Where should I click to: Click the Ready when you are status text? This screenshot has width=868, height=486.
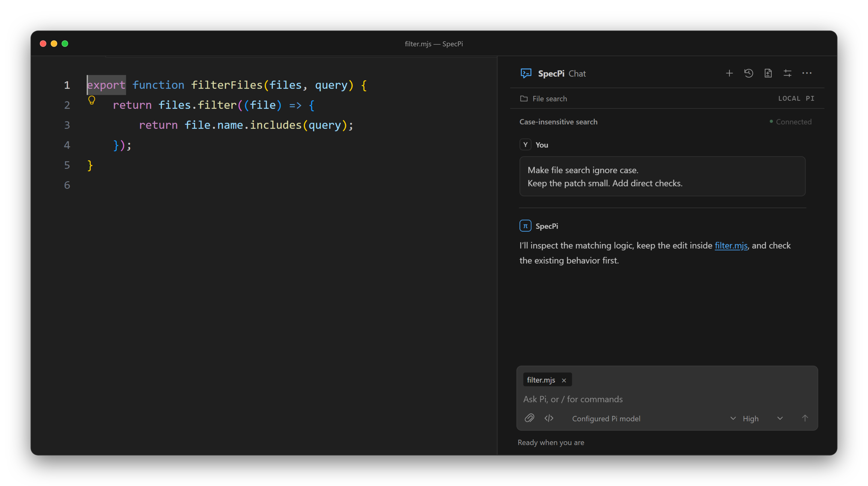click(x=551, y=442)
